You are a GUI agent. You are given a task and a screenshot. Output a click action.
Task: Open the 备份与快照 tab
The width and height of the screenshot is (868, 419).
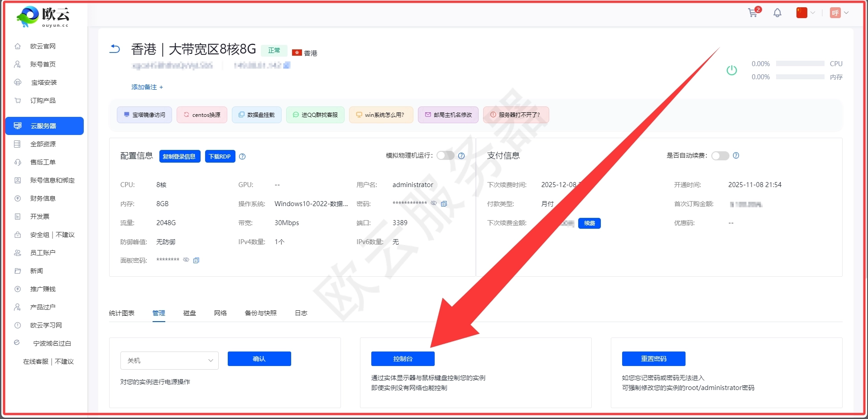(x=260, y=313)
